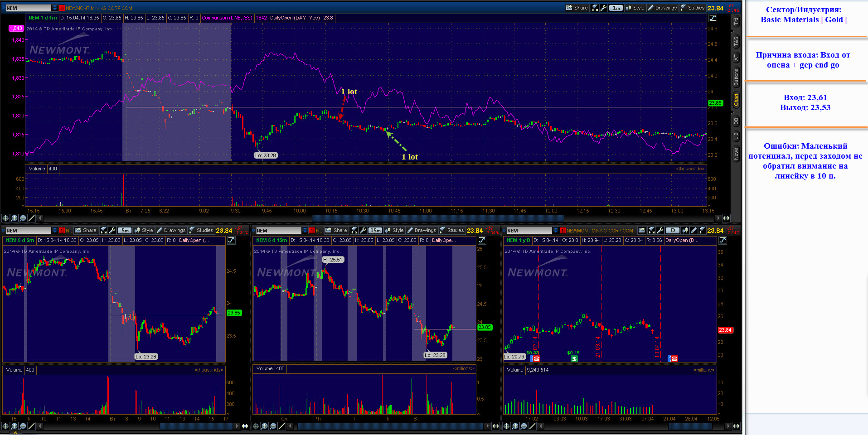868x435 pixels.
Task: Open Style menu in top 1m chart
Action: (x=635, y=8)
